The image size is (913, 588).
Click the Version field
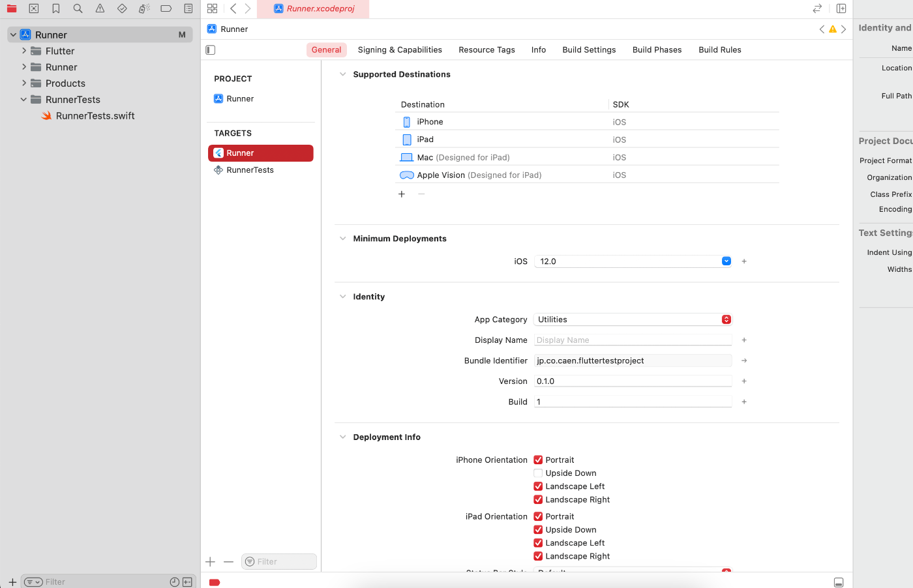pyautogui.click(x=633, y=381)
